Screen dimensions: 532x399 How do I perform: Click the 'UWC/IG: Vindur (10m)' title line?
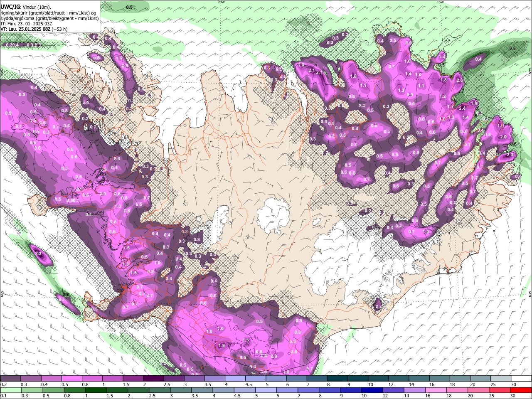(x=25, y=7)
